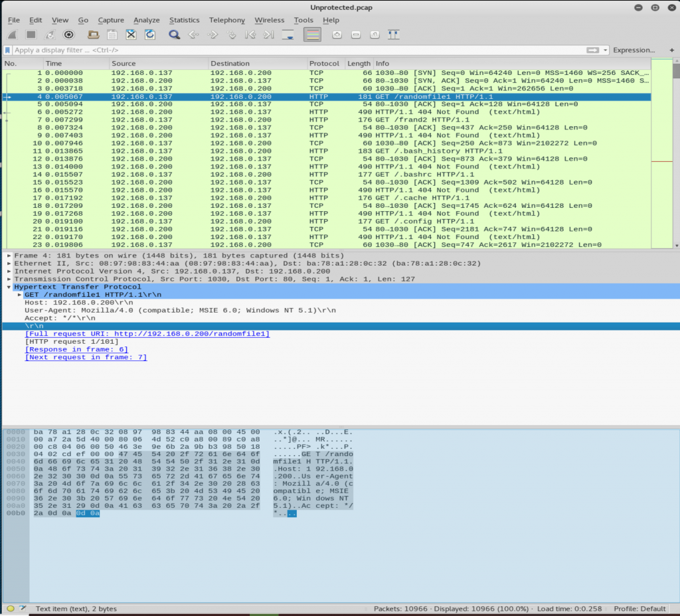680x616 pixels.
Task: Sort by the Source column header
Action: 158,63
